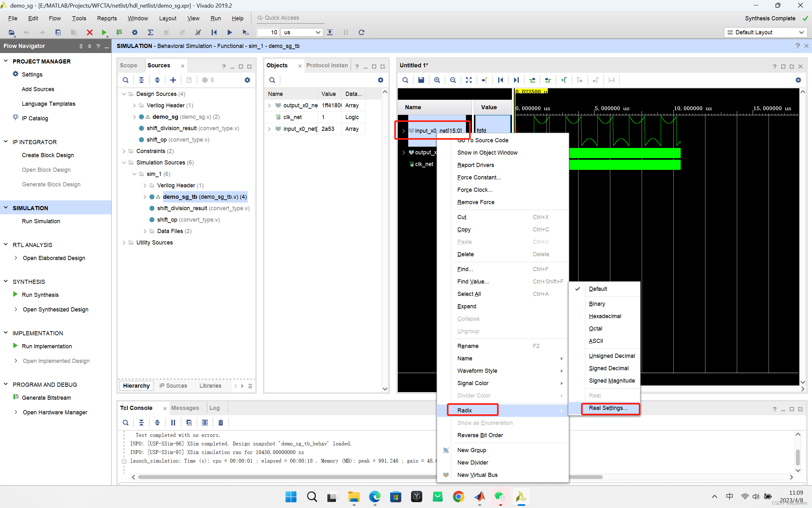Pause the Tcl Console output
The image size is (812, 508).
coord(173,423)
